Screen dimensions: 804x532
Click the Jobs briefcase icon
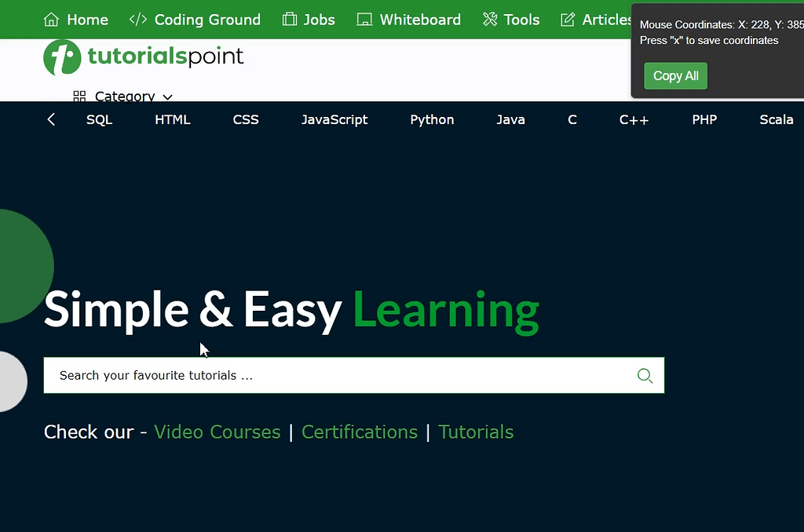point(290,20)
